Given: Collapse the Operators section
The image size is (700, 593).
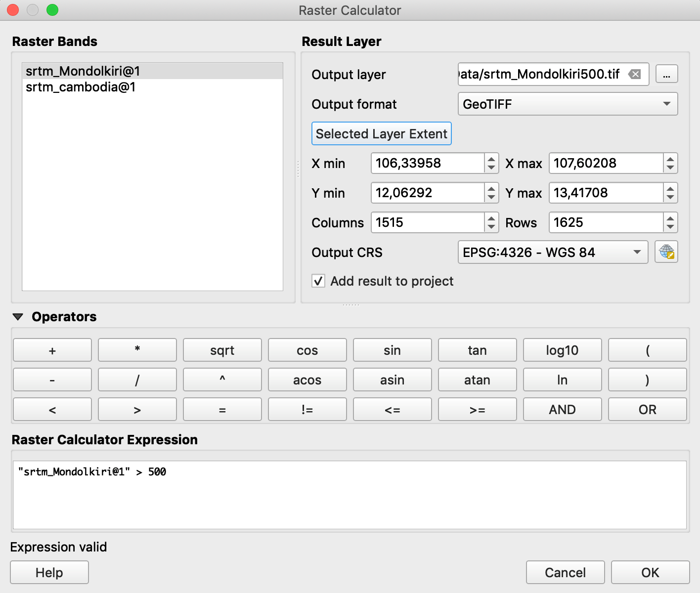Looking at the screenshot, I should tap(18, 317).
